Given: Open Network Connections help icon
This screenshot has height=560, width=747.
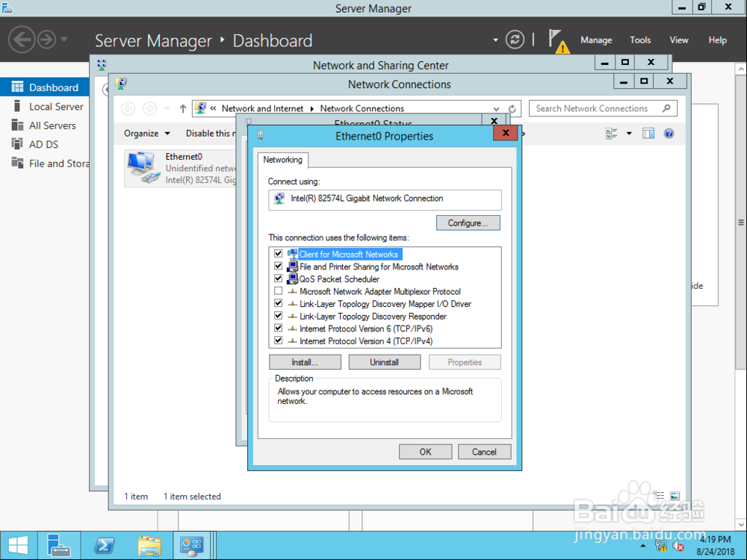Looking at the screenshot, I should pos(669,134).
